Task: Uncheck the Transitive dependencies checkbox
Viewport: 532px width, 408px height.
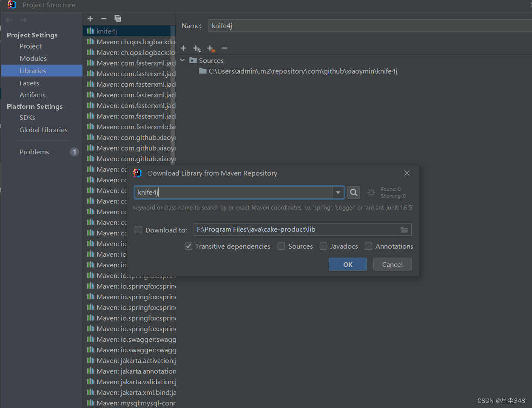Action: (x=188, y=246)
